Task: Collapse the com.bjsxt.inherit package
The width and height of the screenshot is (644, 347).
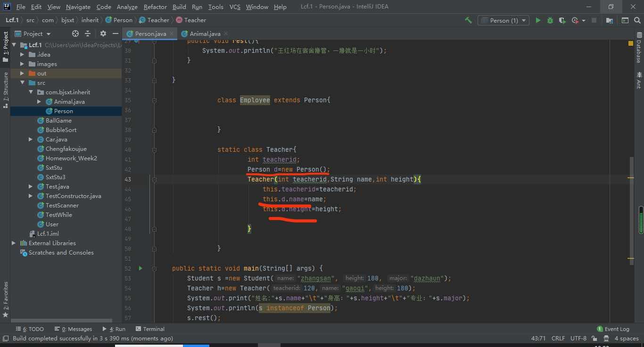Action: [x=31, y=92]
